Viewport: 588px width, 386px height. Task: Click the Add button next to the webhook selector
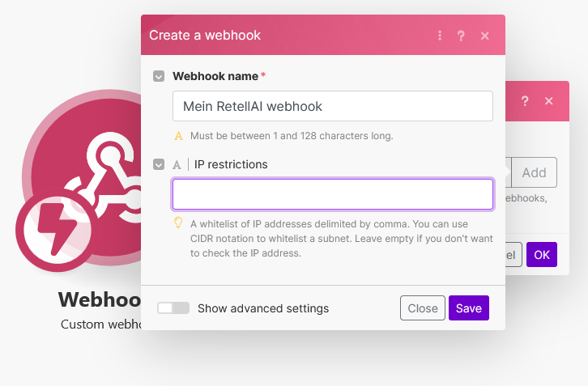pos(534,172)
